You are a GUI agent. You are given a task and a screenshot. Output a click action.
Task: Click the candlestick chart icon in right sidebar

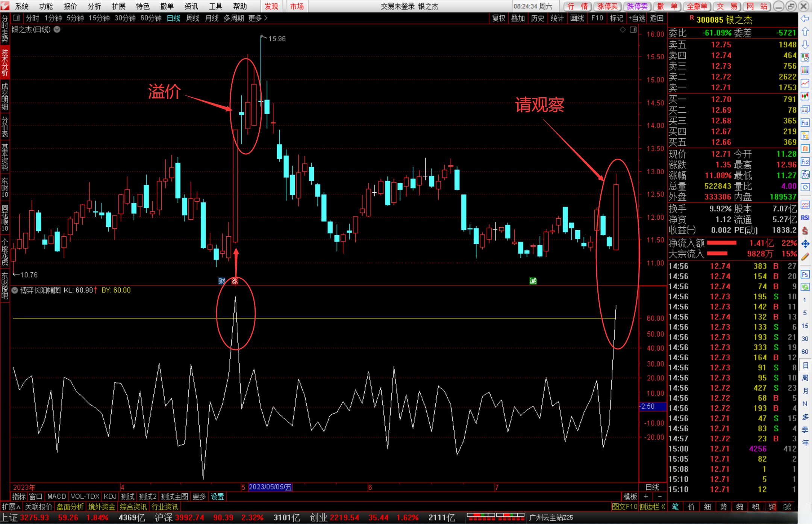coord(805,96)
